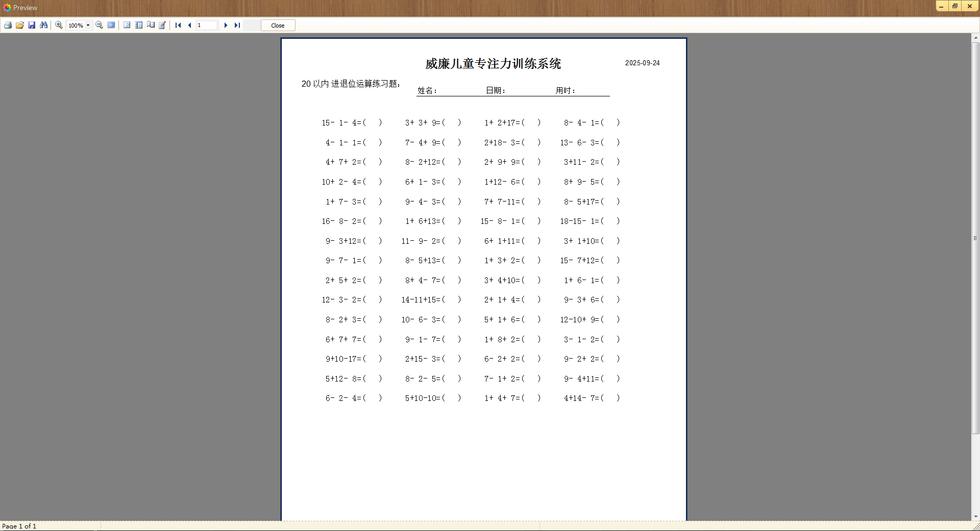The image size is (980, 531).
Task: Edit the page with the pencil icon
Action: [x=162, y=25]
